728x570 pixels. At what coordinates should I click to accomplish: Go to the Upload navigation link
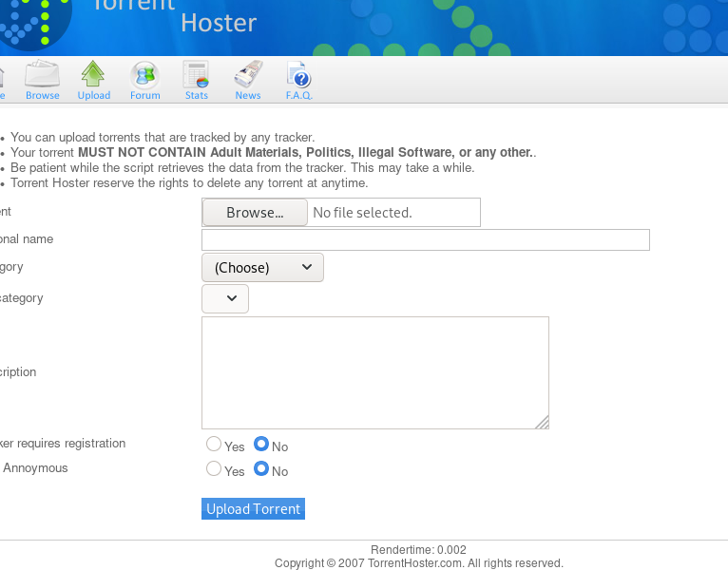pos(94,95)
